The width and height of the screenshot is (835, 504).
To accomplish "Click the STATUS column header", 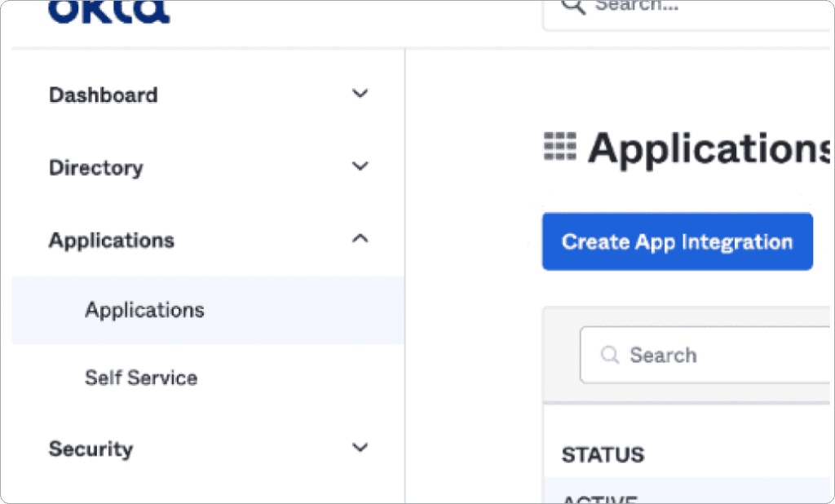I will pyautogui.click(x=603, y=454).
